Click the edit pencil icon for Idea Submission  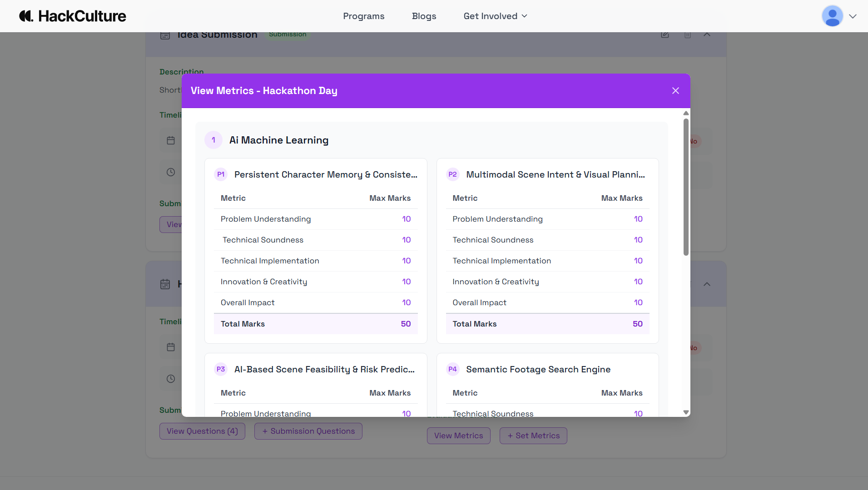[x=665, y=35]
